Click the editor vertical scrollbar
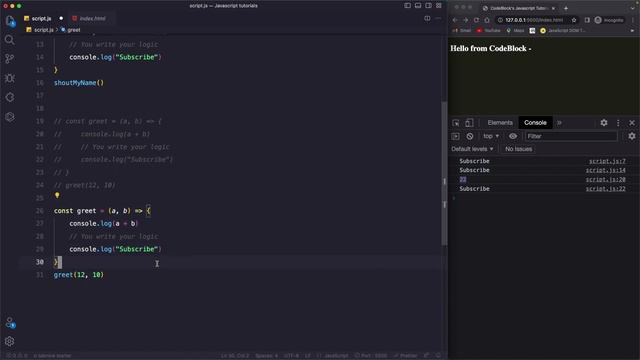This screenshot has width=640, height=360. [x=444, y=173]
